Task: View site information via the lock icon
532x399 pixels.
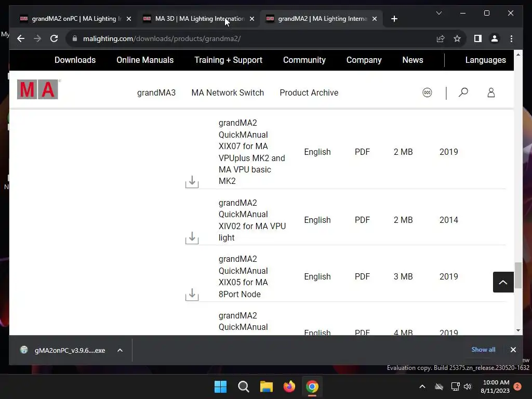Action: [x=75, y=38]
